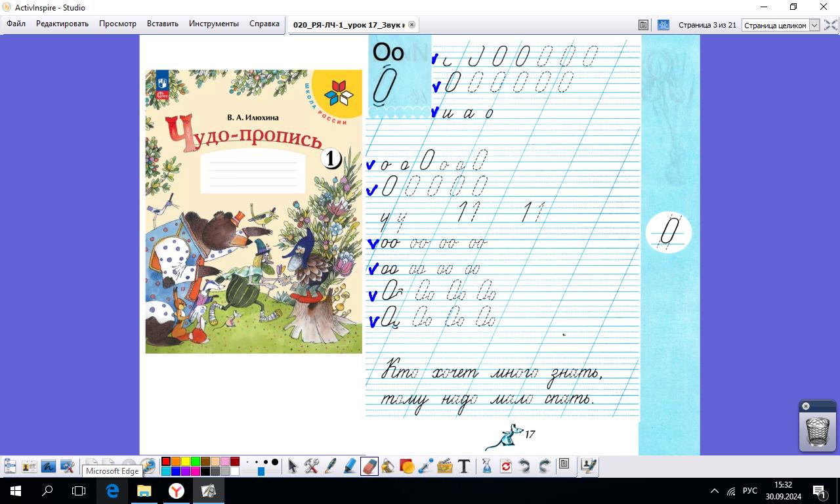The image size is (840, 504).
Task: Pick the red color swatch
Action: click(167, 461)
